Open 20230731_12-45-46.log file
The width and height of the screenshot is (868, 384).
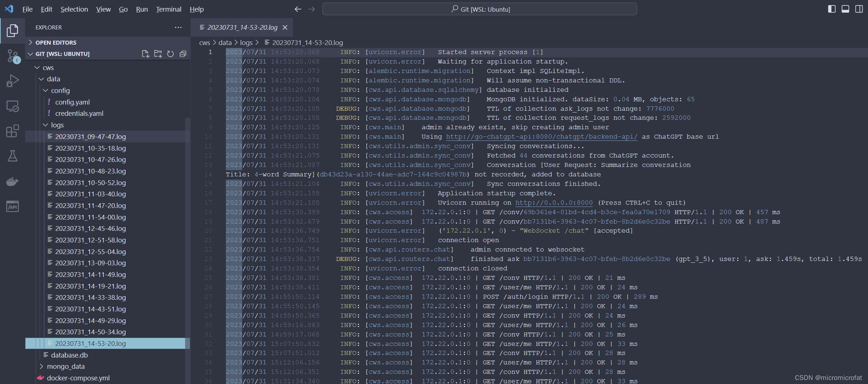pos(90,228)
